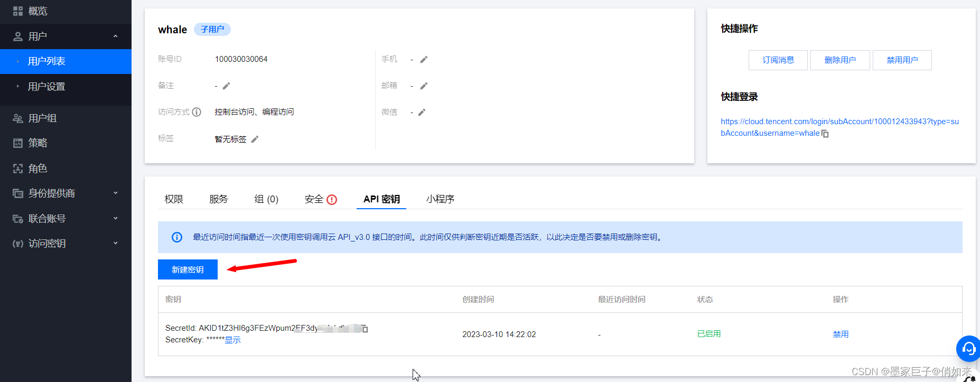Click creation time 2023-03-10 14:22:02
Viewport: 980px width, 382px height.
point(499,334)
